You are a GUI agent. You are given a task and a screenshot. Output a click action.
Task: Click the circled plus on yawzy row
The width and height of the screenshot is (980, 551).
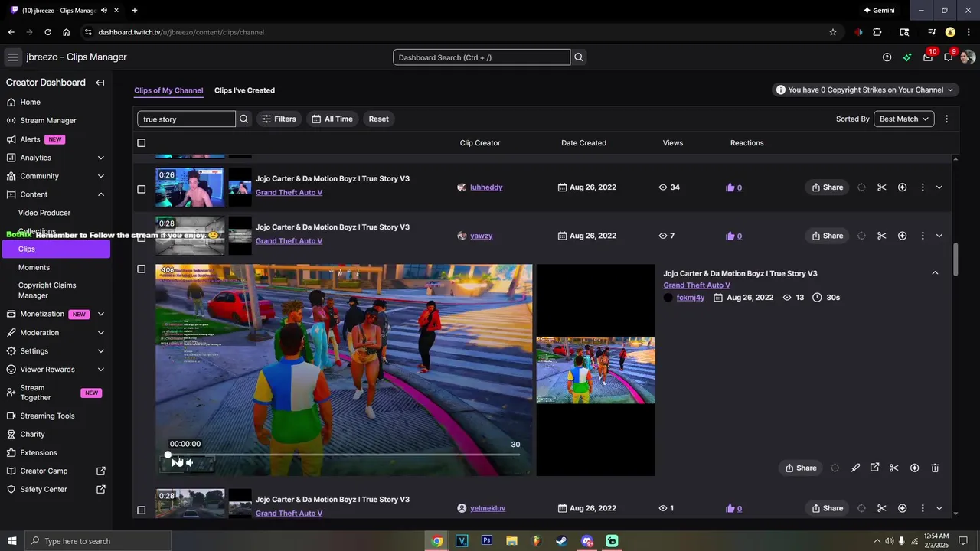click(902, 236)
